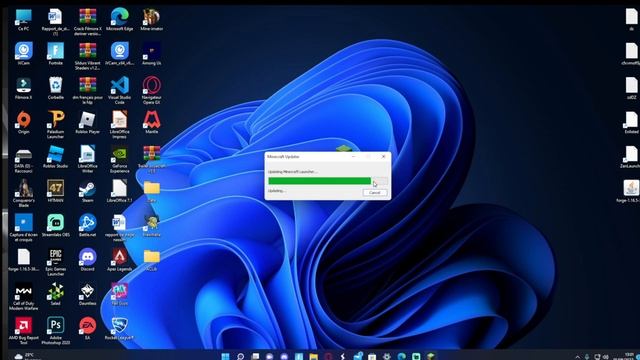Close the Minecraft Updater dialog
The width and height of the screenshot is (640, 360).
point(383,156)
